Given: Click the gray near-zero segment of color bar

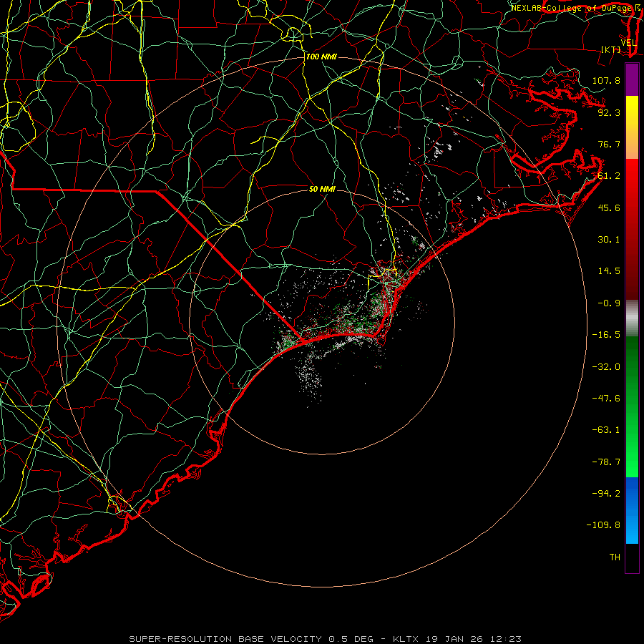Looking at the screenshot, I should click(x=632, y=318).
